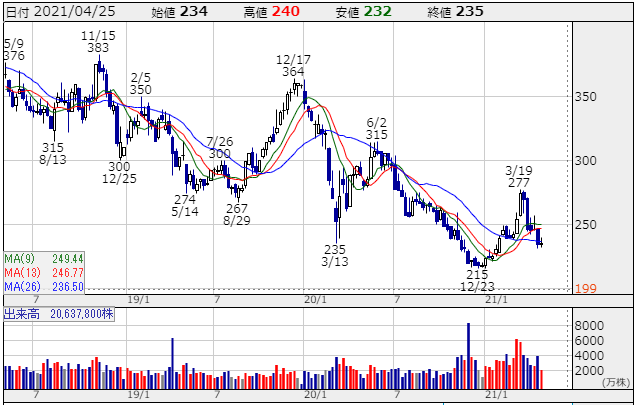The height and width of the screenshot is (405, 636).
Task: Click the low price 232
Action: tap(378, 11)
